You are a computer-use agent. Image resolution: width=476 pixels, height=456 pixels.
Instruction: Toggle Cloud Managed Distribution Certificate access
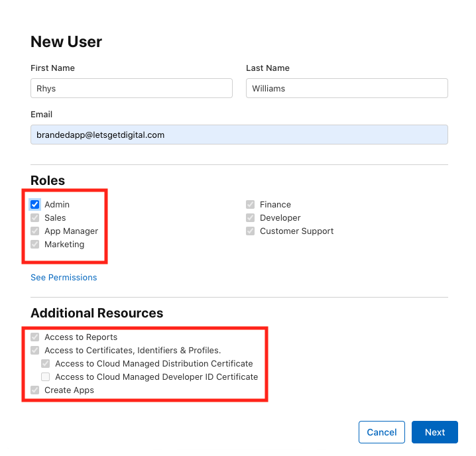point(46,364)
